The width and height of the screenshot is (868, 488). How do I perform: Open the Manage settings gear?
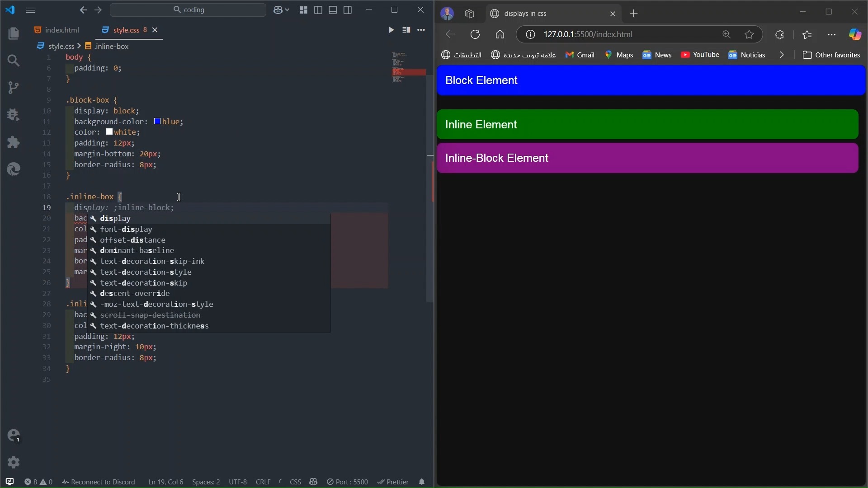pos(14,462)
